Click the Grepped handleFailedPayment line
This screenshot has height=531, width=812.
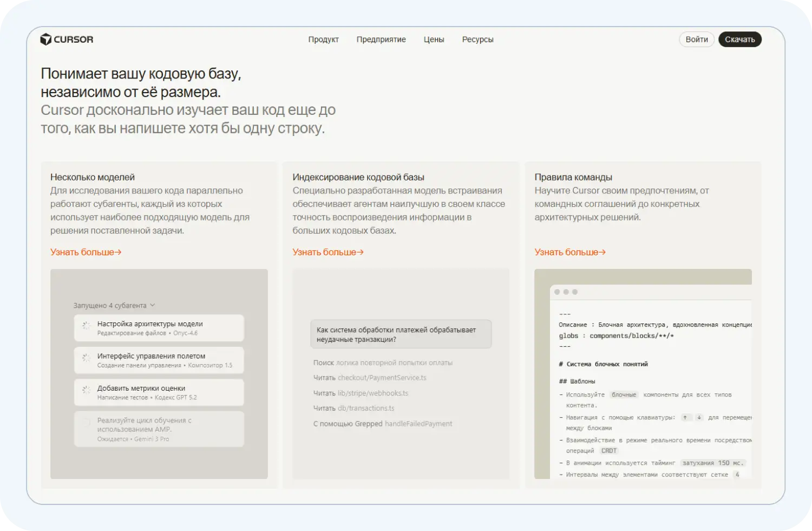click(383, 424)
